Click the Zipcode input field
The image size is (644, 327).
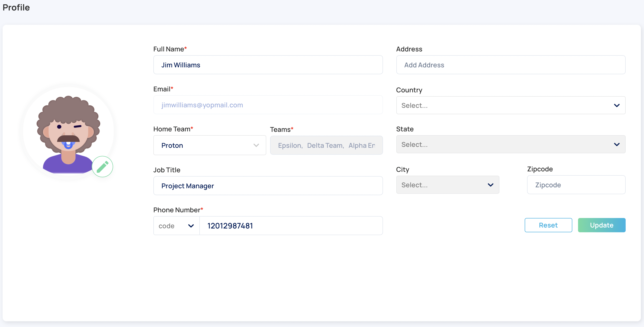click(x=576, y=185)
